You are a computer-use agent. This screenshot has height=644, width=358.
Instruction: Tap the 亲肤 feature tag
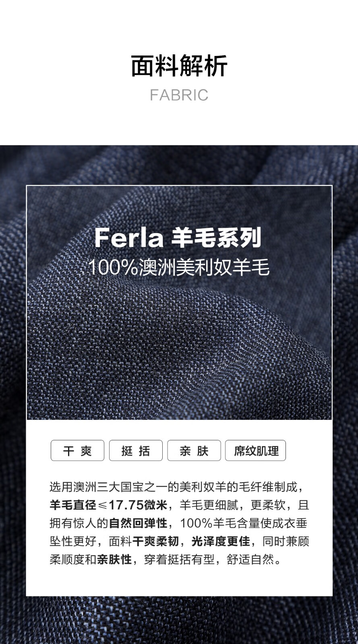pyautogui.click(x=194, y=450)
